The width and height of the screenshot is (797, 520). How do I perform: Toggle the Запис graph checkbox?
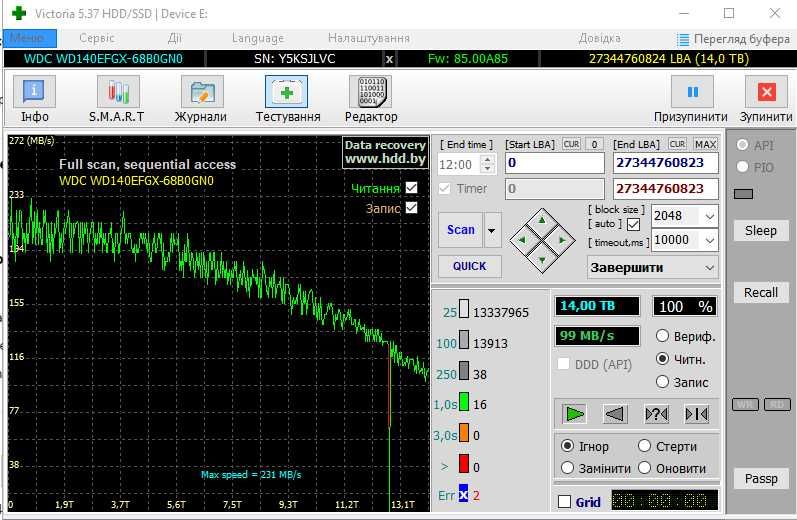pos(412,208)
